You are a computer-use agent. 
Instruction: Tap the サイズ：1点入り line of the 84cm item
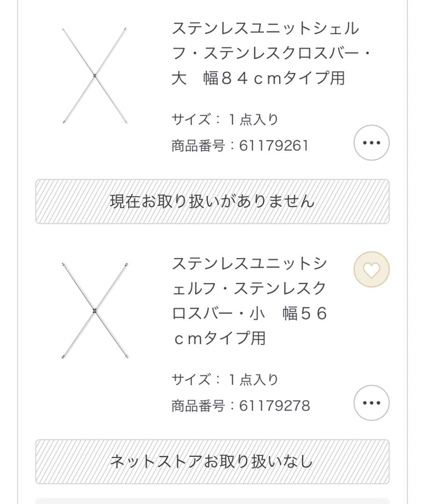coord(225,120)
